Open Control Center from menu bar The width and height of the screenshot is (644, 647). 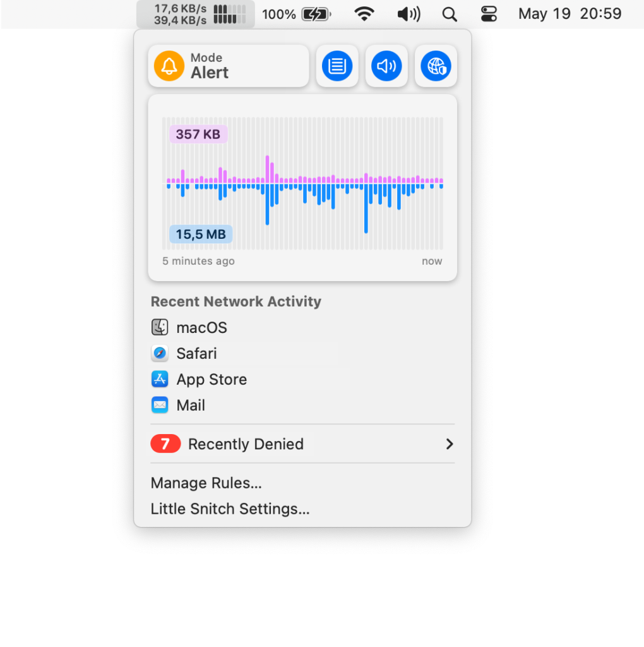click(x=489, y=15)
